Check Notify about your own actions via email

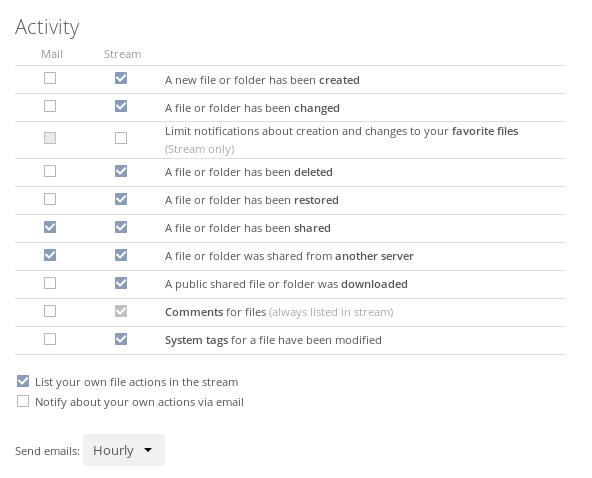click(23, 401)
